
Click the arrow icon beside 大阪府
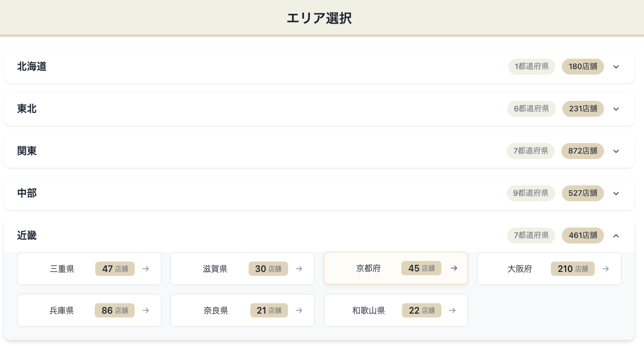606,269
